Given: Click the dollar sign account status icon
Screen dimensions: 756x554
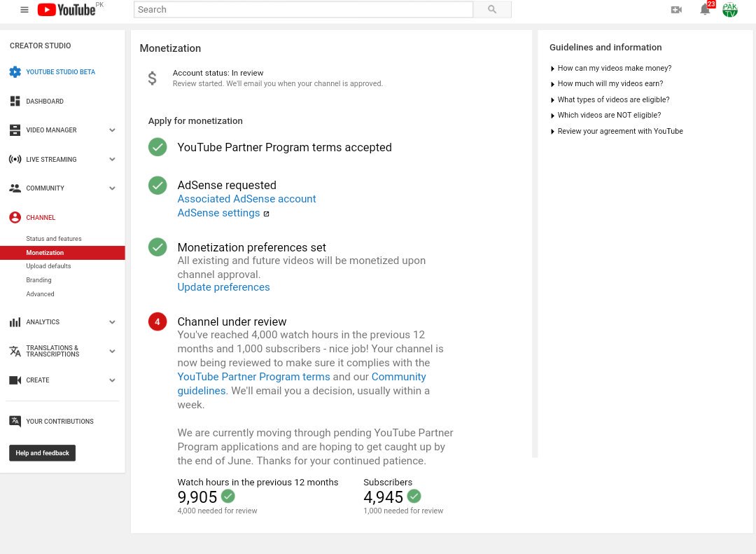Looking at the screenshot, I should pos(152,78).
